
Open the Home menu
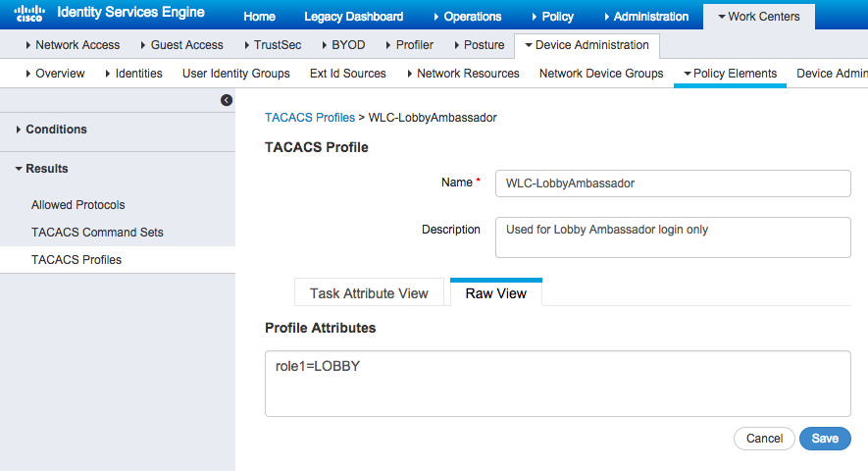259,17
